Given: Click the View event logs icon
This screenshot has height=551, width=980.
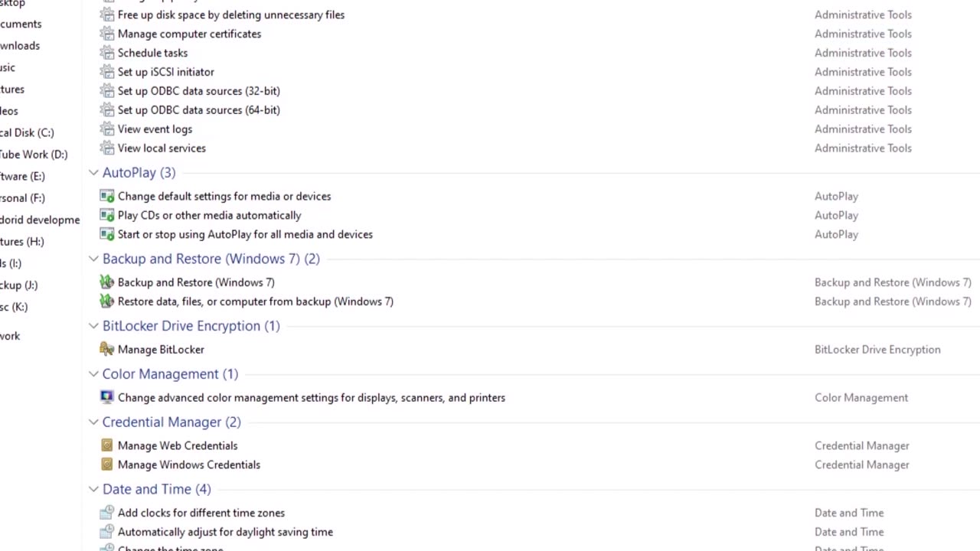Looking at the screenshot, I should (107, 129).
